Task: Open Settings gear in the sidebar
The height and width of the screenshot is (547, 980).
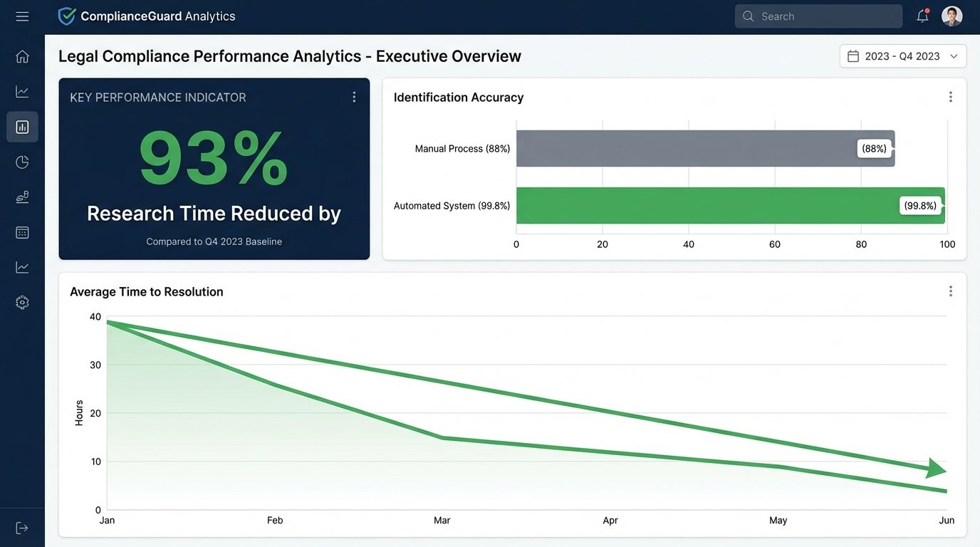Action: (22, 303)
